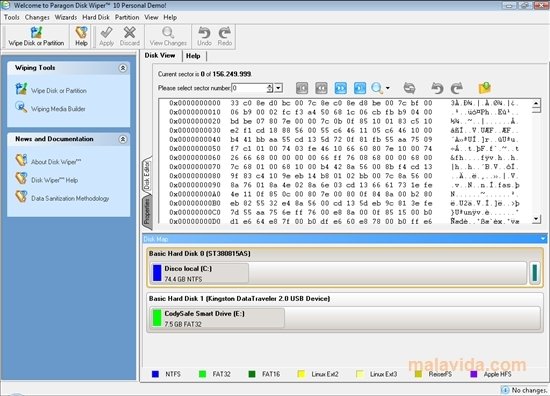550x396 pixels.
Task: Collapse the Disk Map section arrow
Action: (x=543, y=239)
